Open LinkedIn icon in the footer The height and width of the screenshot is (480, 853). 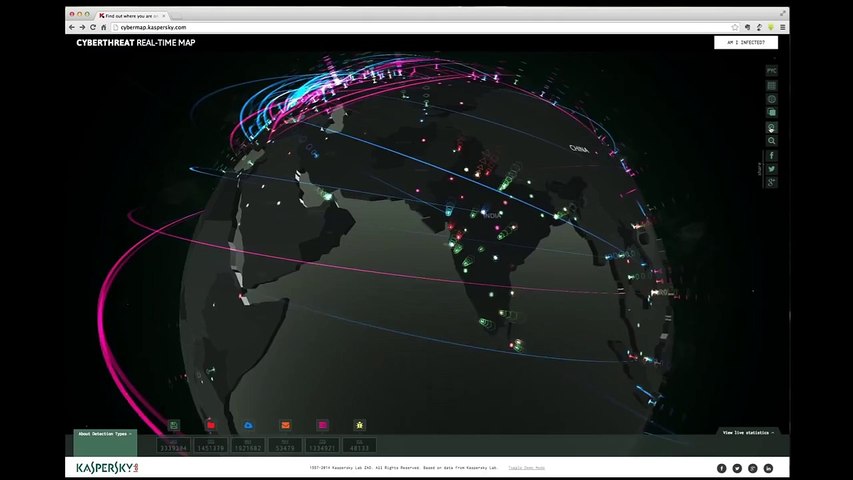point(768,468)
